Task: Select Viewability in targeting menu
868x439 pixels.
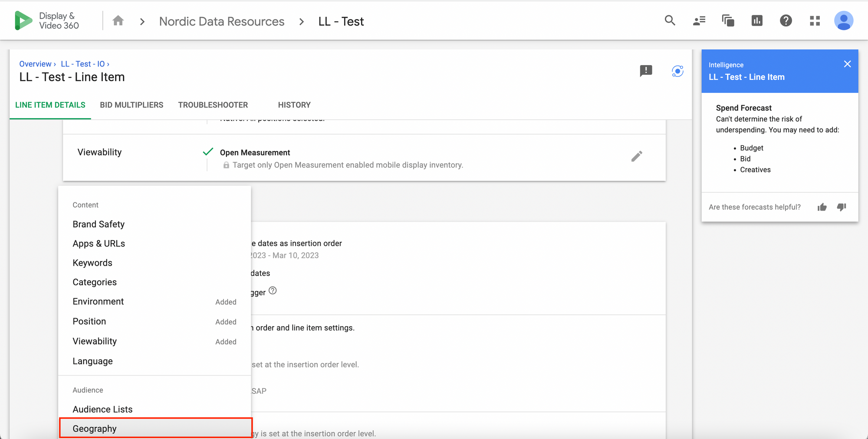Action: pyautogui.click(x=155, y=341)
